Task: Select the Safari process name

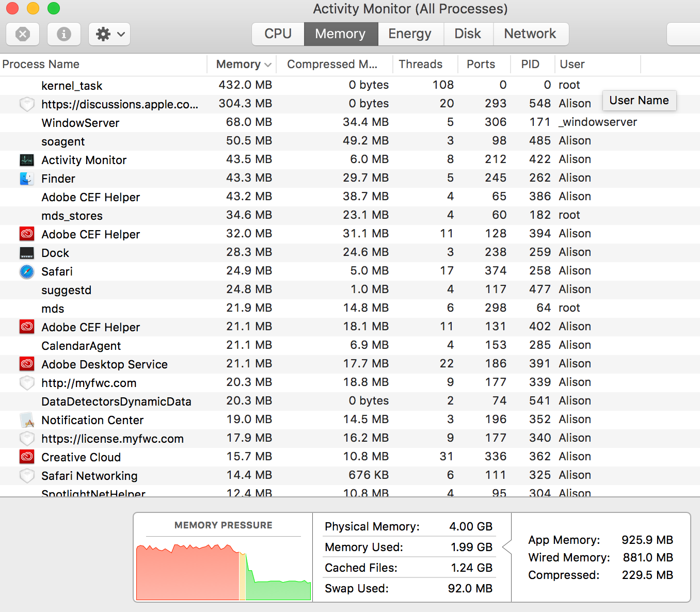Action: [57, 271]
